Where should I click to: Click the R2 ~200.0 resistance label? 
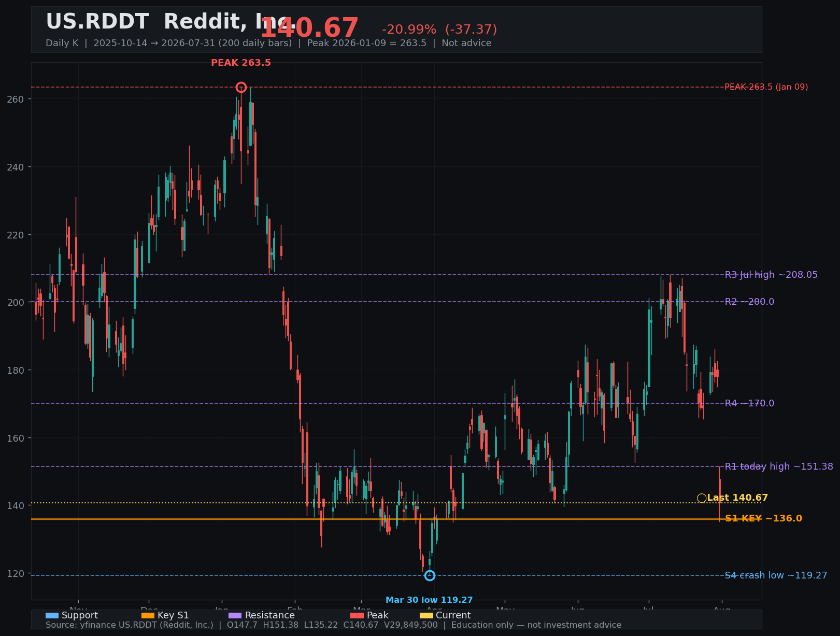749,302
